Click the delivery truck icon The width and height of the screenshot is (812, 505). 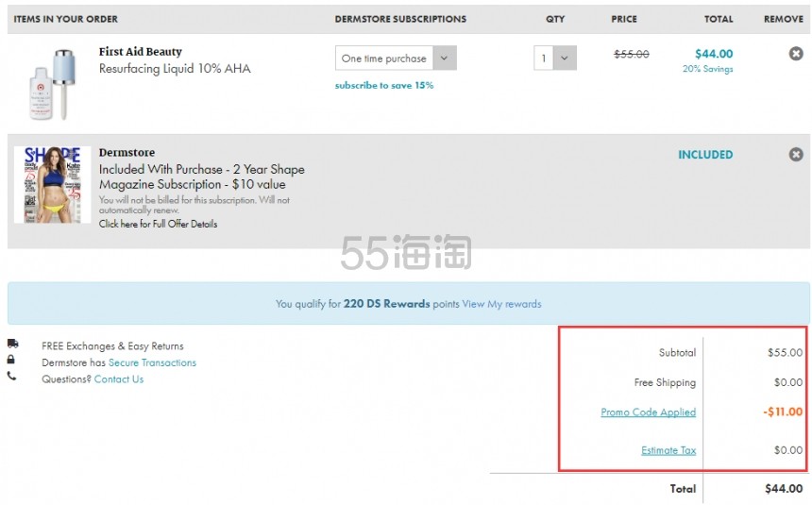(x=13, y=344)
